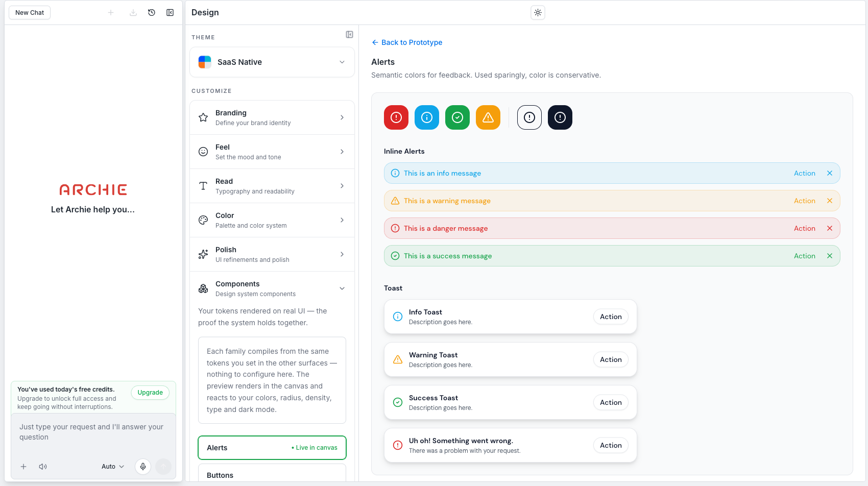Click the blue info alert icon tile
868x486 pixels.
pos(427,117)
